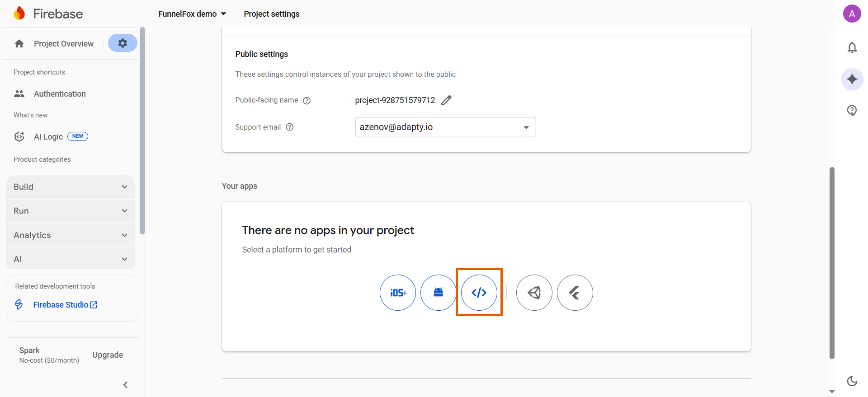Screen dimensions: 868x397
Task: Click project-928751579712 name text
Action: (x=395, y=100)
